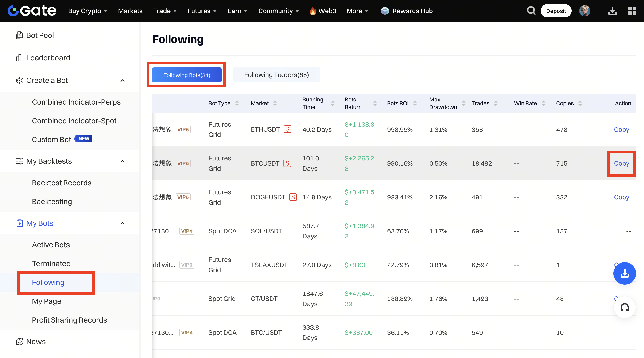Open the apps grid icon
This screenshot has width=644, height=358.
pos(632,11)
